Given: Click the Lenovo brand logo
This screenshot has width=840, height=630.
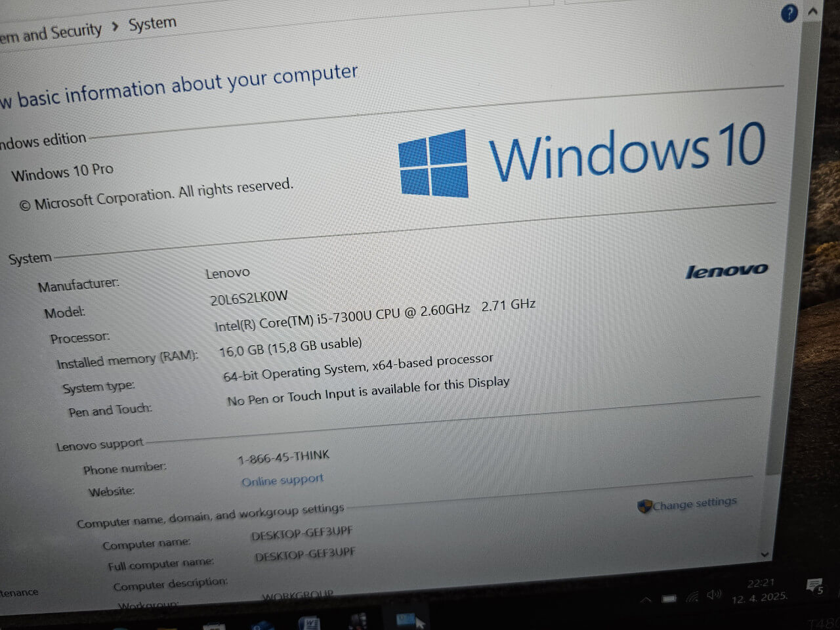Looking at the screenshot, I should (726, 271).
